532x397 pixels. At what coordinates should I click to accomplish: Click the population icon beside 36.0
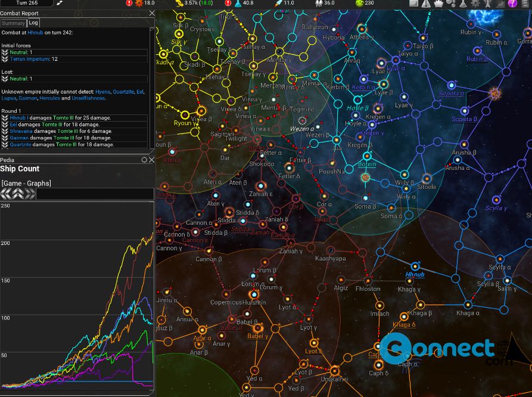click(319, 3)
